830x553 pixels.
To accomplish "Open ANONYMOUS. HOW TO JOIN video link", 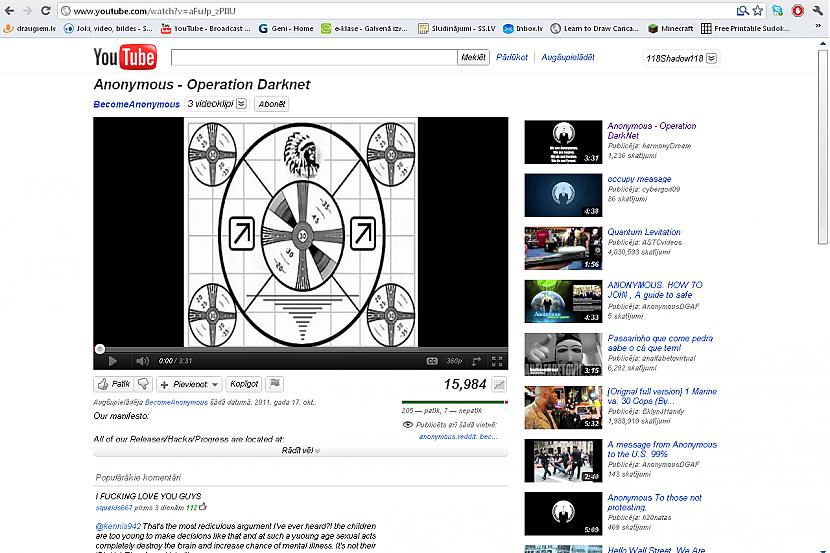I will coord(655,290).
